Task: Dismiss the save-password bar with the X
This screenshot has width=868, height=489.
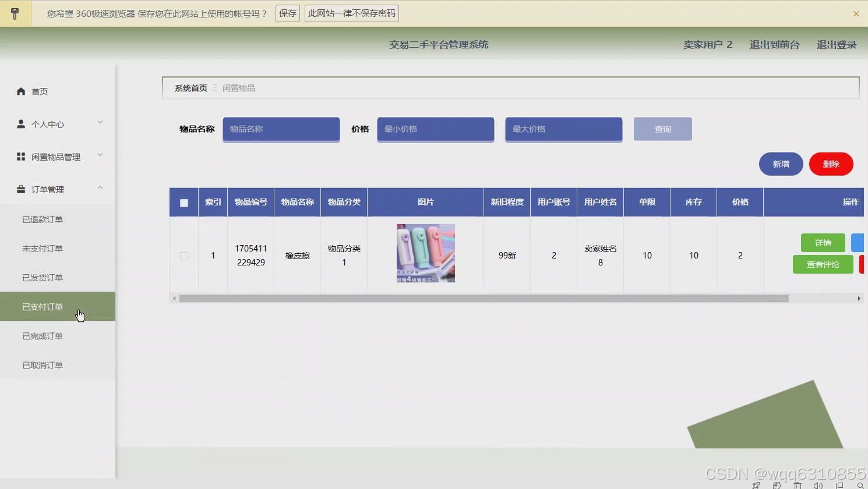Action: coord(856,13)
